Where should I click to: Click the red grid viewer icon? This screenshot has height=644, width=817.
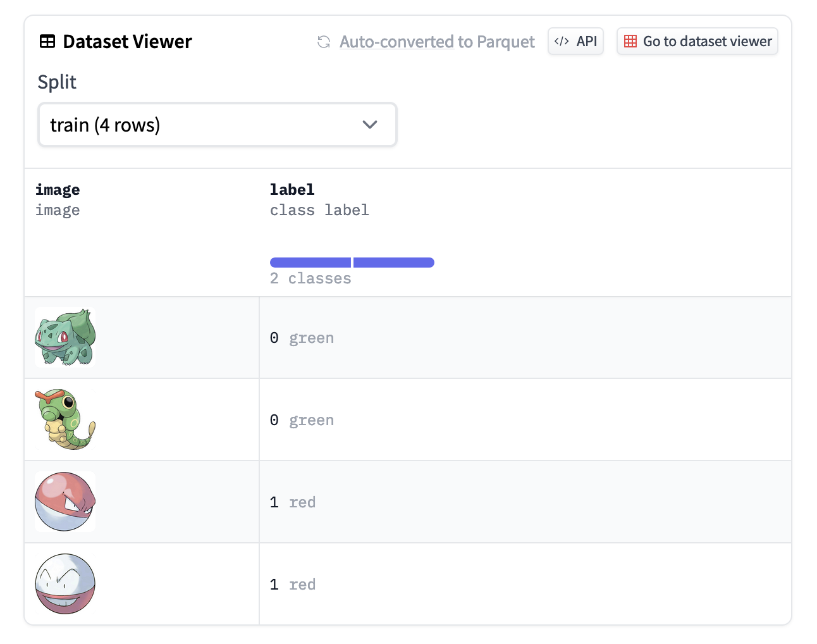(x=630, y=42)
